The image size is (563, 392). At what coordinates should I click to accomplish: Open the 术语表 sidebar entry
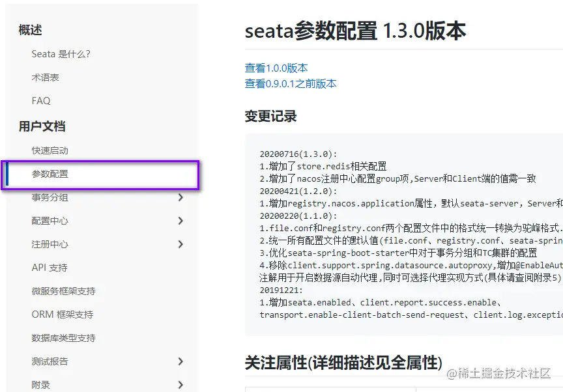click(45, 77)
